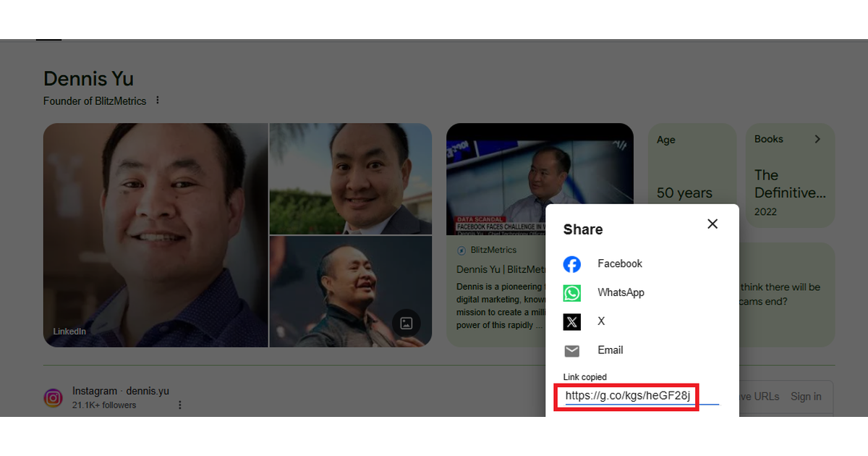Choose the Email share option label

pyautogui.click(x=610, y=350)
